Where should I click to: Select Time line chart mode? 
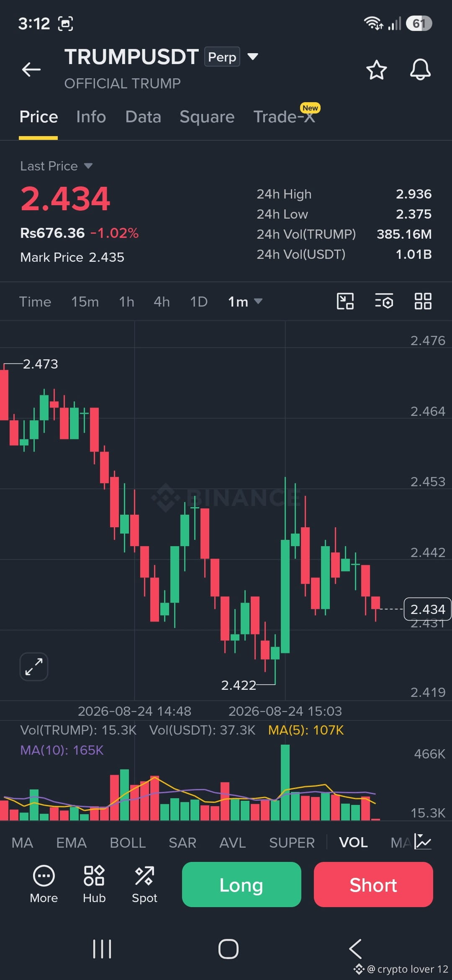click(x=35, y=302)
